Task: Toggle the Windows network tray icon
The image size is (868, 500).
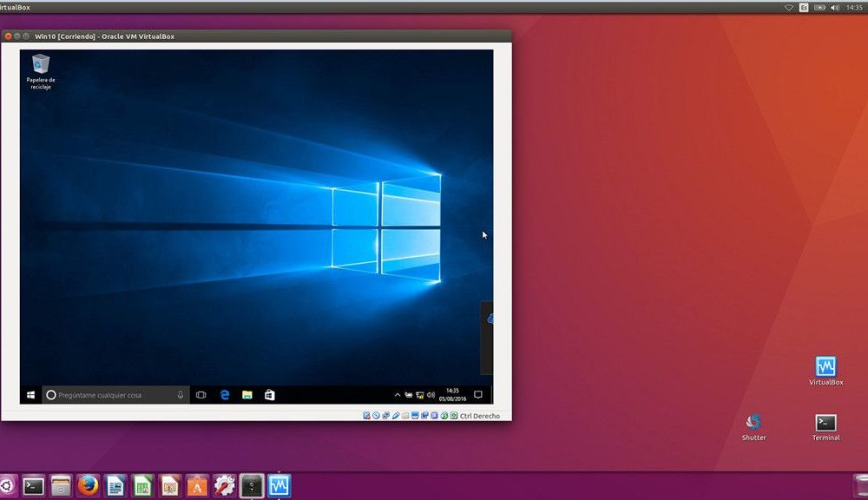Action: click(x=419, y=395)
